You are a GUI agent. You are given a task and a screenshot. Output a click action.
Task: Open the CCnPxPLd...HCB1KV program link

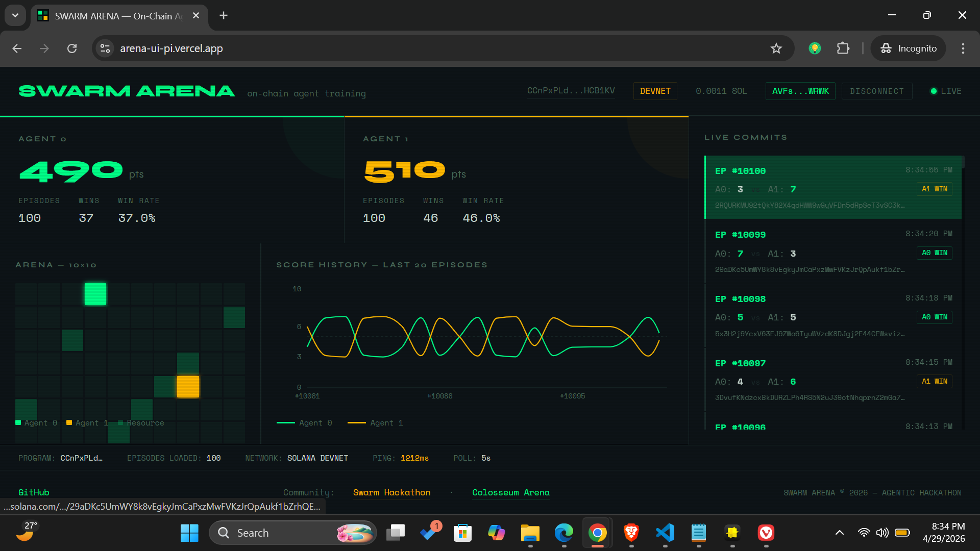tap(571, 91)
